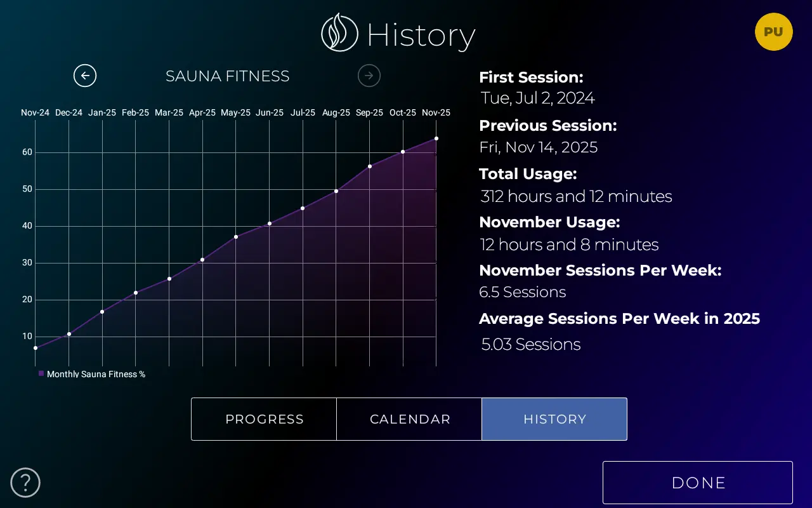Select the Nov-25 data point on chart
The width and height of the screenshot is (812, 508).
coord(436,138)
